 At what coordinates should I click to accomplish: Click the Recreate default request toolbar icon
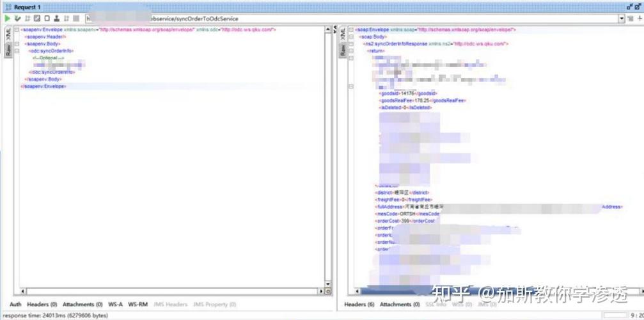click(x=37, y=19)
